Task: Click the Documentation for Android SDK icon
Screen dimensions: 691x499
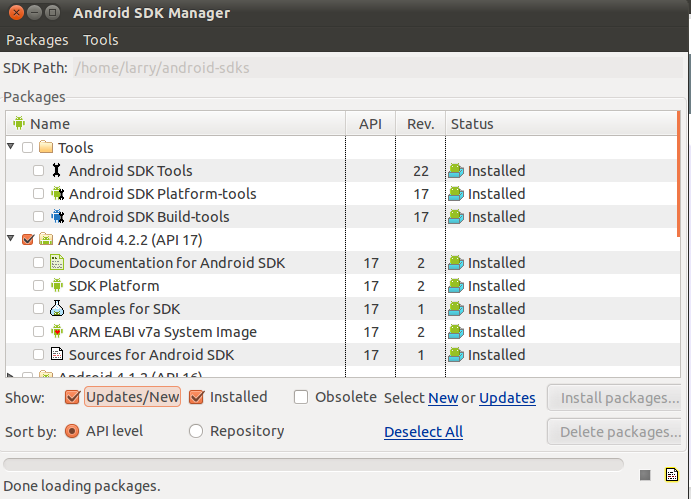Action: click(x=56, y=263)
